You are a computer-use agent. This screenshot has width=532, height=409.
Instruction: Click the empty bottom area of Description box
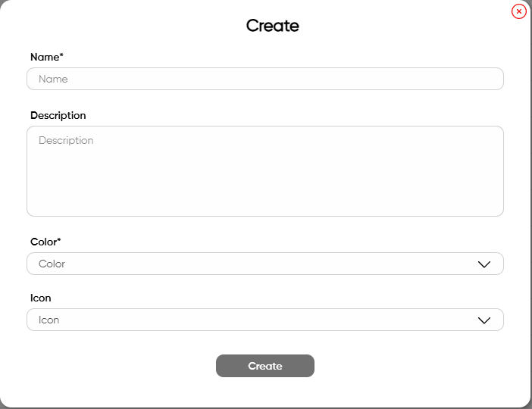click(x=265, y=190)
